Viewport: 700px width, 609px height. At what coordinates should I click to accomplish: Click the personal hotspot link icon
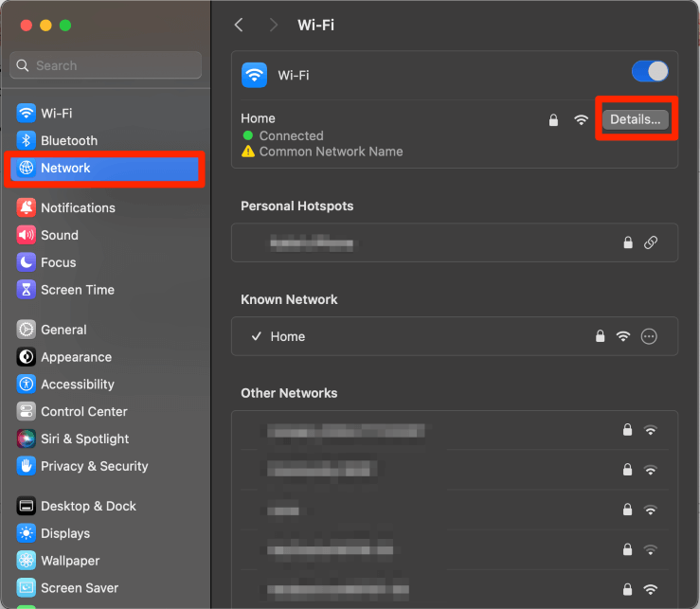651,242
